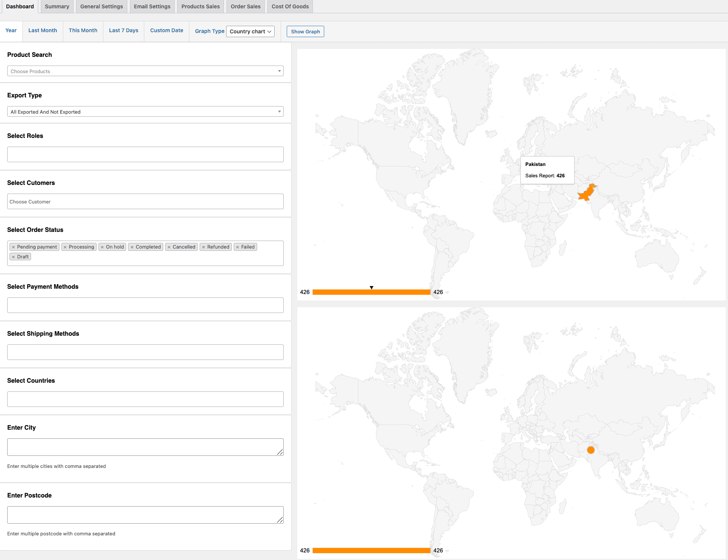The height and width of the screenshot is (560, 728).
Task: Expand the Choose Products dropdown
Action: (145, 71)
